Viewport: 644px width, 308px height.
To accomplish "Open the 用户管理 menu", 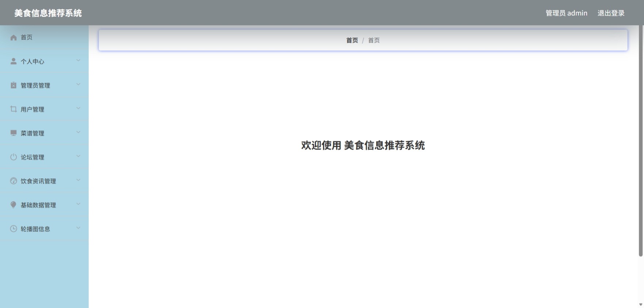I will 44,109.
